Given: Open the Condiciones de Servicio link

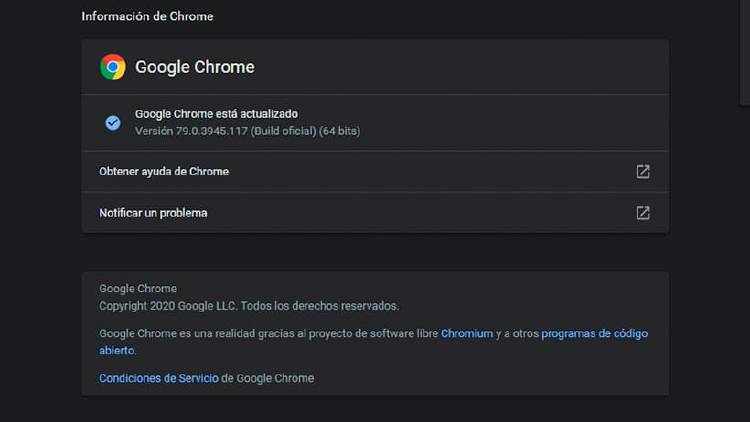Looking at the screenshot, I should (158, 378).
